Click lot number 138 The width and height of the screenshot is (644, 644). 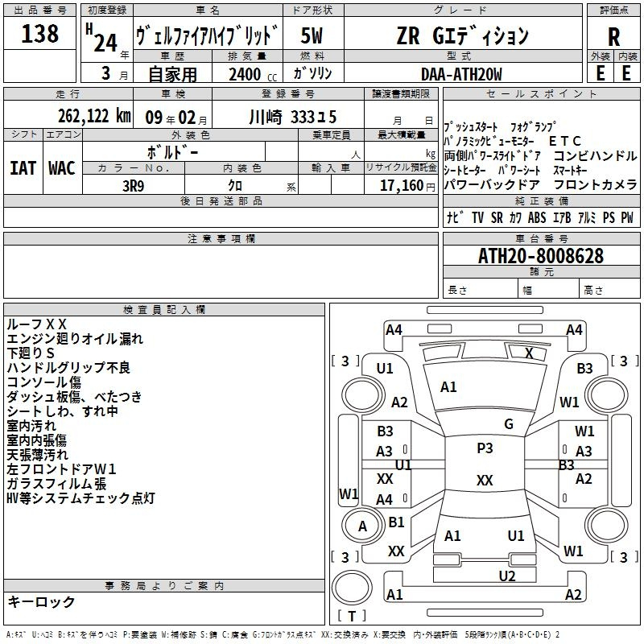[39, 35]
